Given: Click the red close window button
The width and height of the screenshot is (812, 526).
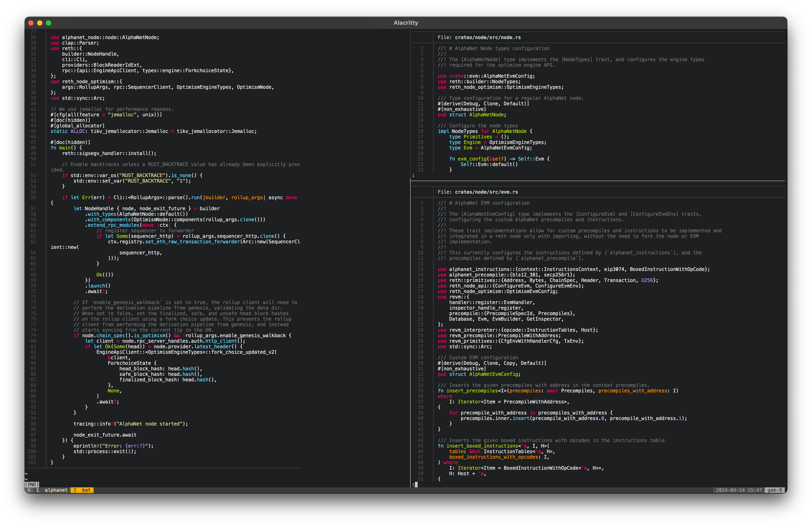Looking at the screenshot, I should coord(31,23).
